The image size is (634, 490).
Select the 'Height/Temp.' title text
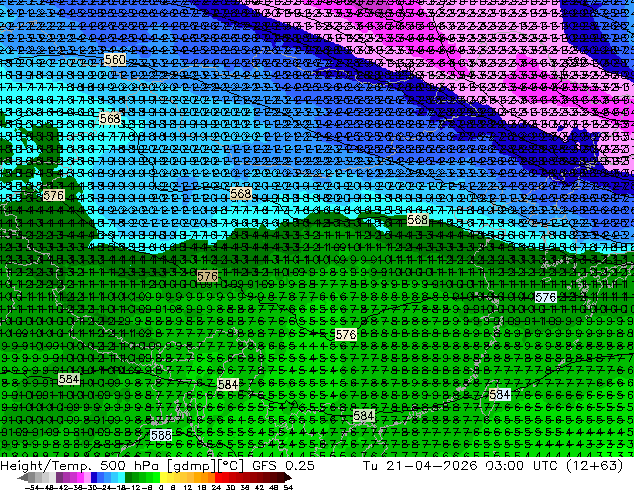[47, 465]
